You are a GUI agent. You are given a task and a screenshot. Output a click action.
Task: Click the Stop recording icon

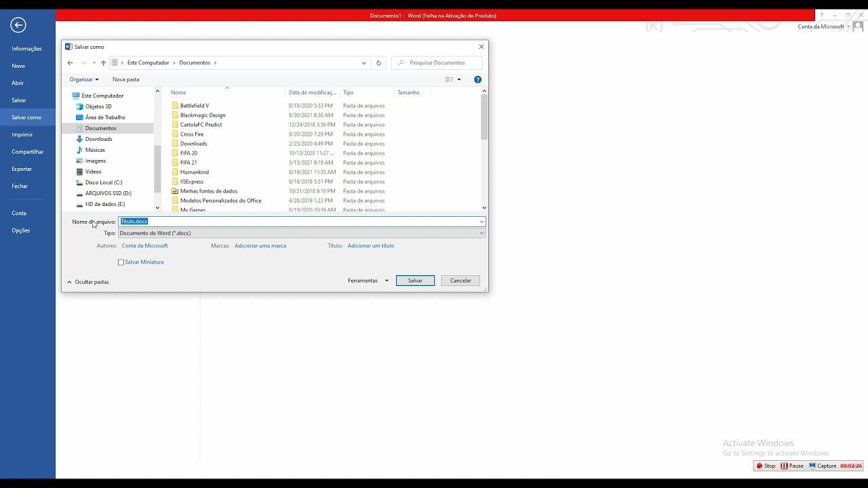tap(759, 466)
